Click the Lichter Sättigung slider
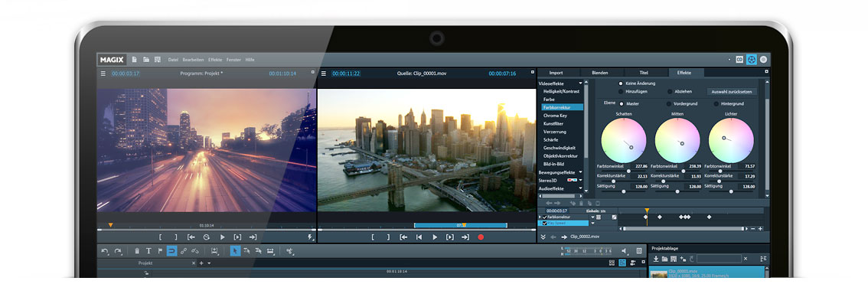This screenshot has width=868, height=294. pos(731,191)
